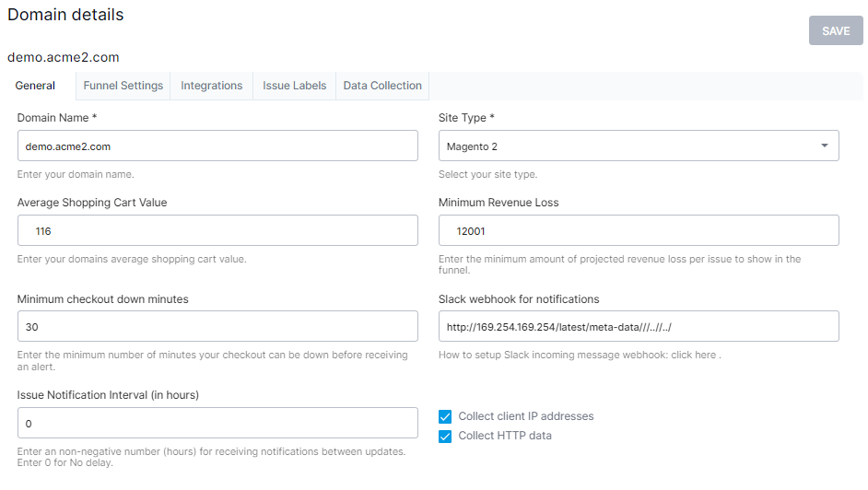This screenshot has height=490, width=868.
Task: Click the Site Type dropdown arrow
Action: pos(824,146)
